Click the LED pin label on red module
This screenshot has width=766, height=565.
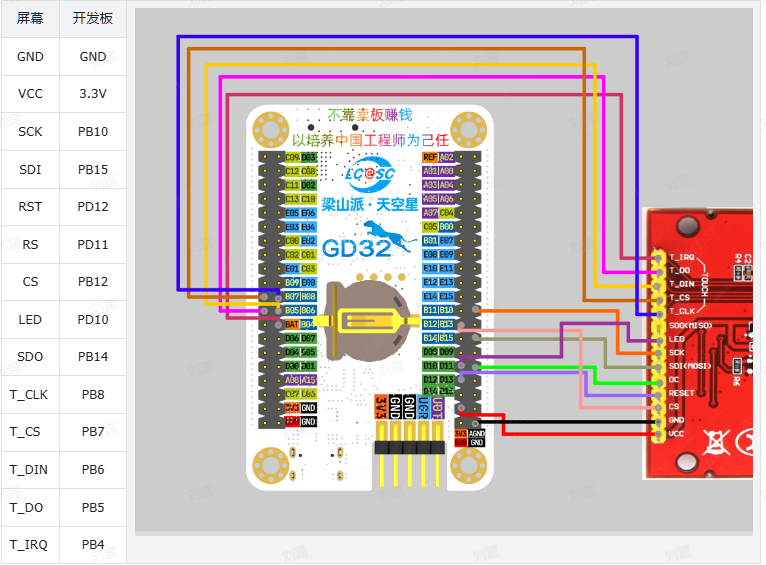[676, 339]
